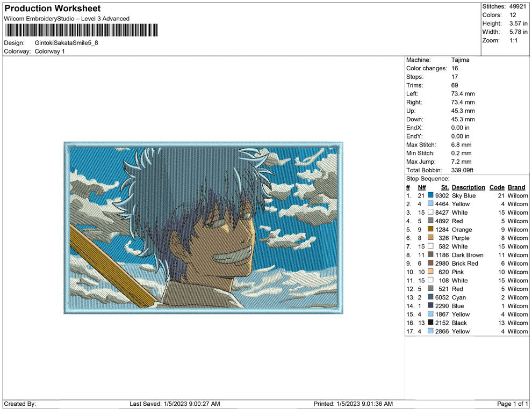Image resolution: width=532 pixels, height=409 pixels.
Task: Click the Min Stitch value 0.2 mm
Action: (x=461, y=153)
